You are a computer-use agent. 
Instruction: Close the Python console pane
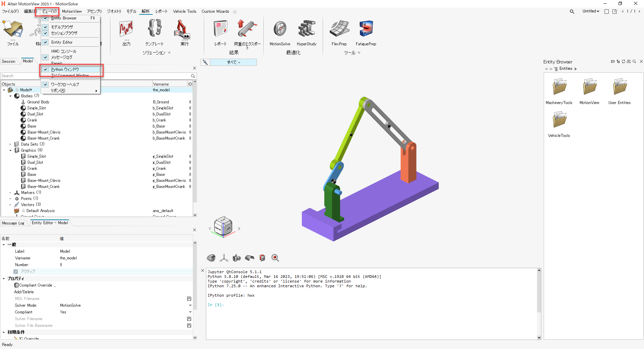(x=203, y=270)
